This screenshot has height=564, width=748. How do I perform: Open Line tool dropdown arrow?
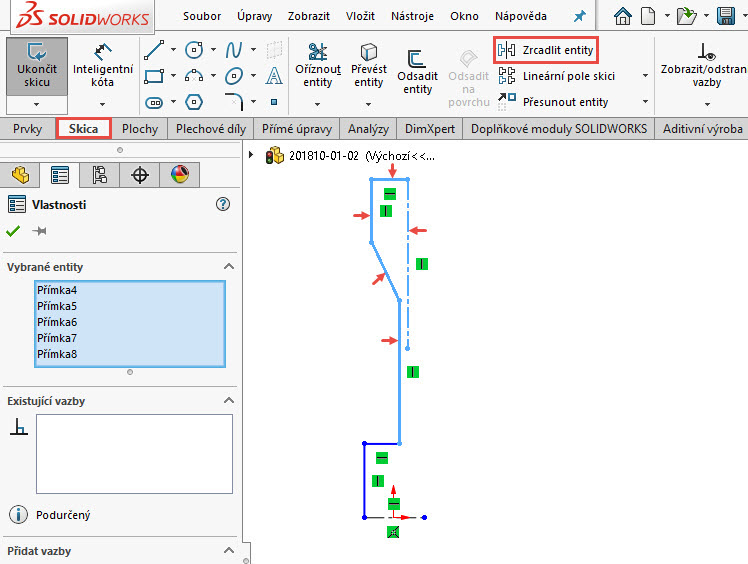pos(173,50)
